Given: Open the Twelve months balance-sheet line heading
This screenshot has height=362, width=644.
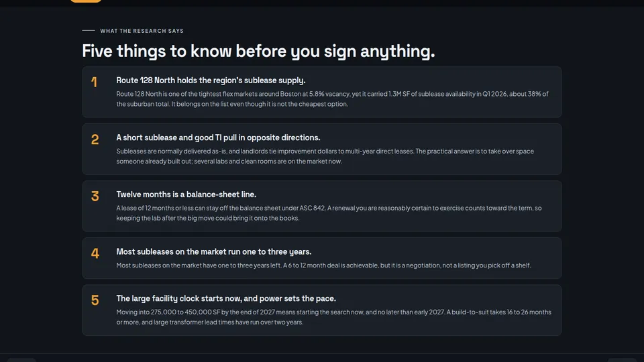Looking at the screenshot, I should pos(186,194).
